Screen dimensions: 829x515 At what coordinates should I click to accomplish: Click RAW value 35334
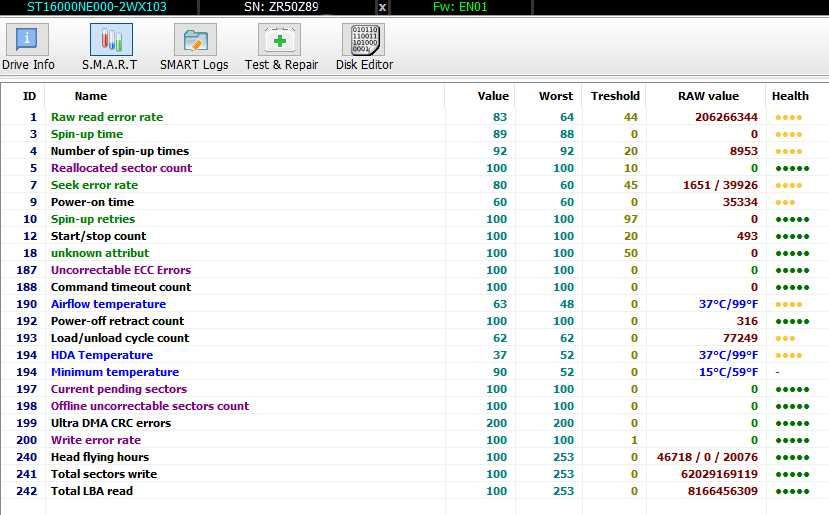(740, 202)
